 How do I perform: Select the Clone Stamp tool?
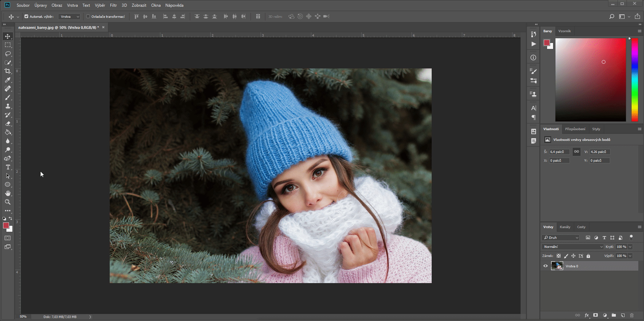[x=7, y=106]
